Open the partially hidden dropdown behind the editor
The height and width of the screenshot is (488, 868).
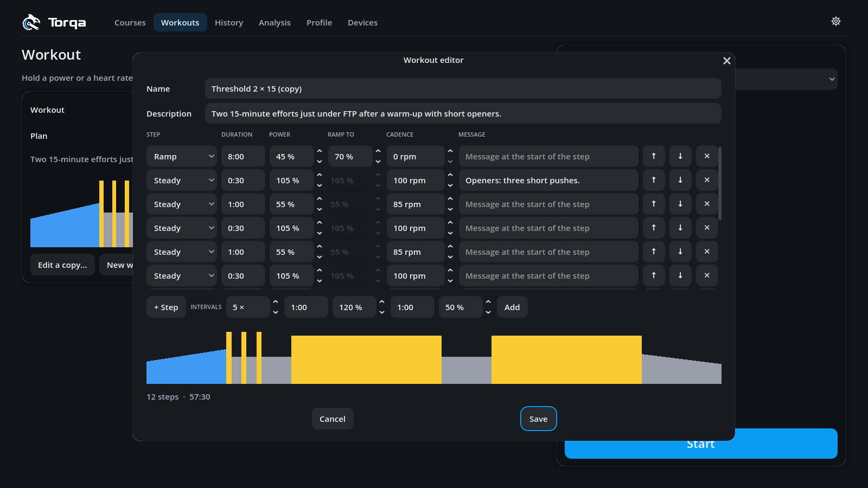787,79
